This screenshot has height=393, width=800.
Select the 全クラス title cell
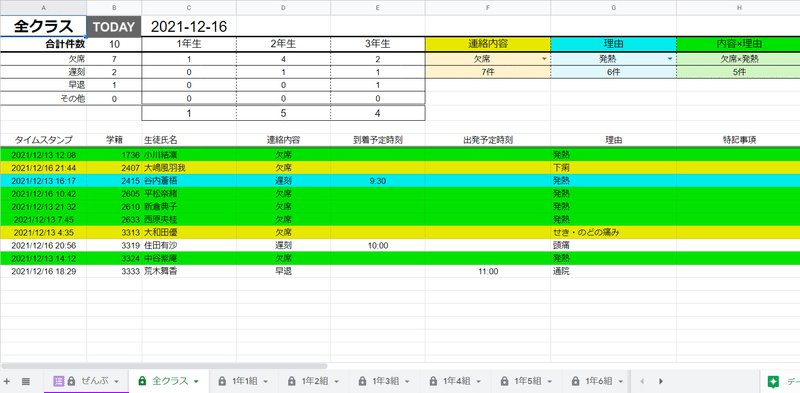[x=43, y=27]
